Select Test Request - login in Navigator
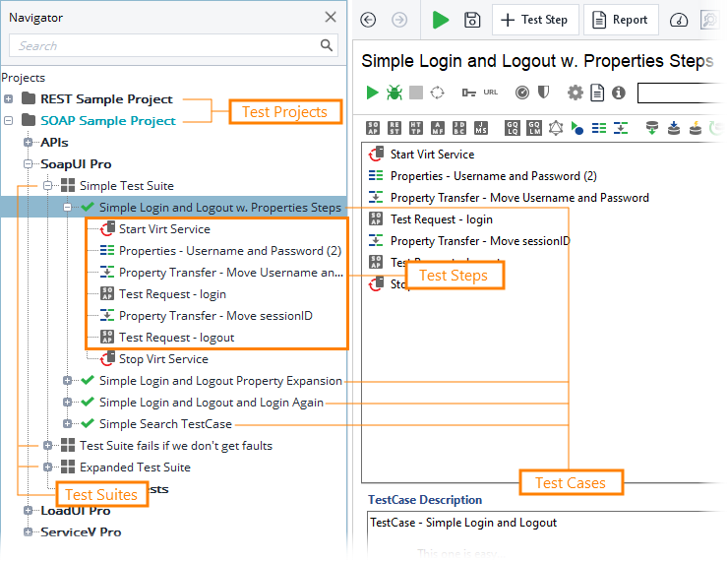 tap(172, 294)
